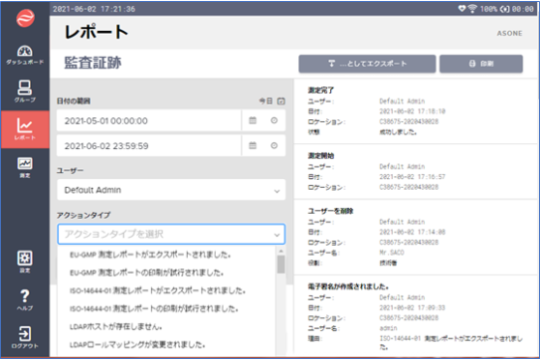The image size is (540, 360).
Task: Click the user name value Mr.SACO
Action: (392, 253)
